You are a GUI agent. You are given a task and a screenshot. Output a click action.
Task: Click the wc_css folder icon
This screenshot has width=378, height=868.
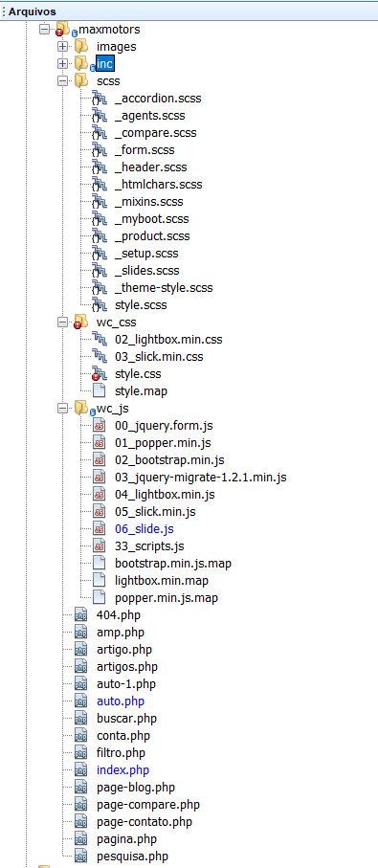coord(80,322)
